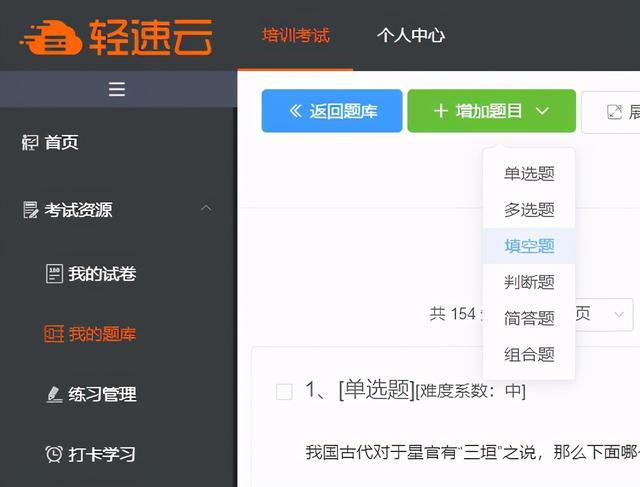Open the 个人中心 tab

(x=411, y=35)
